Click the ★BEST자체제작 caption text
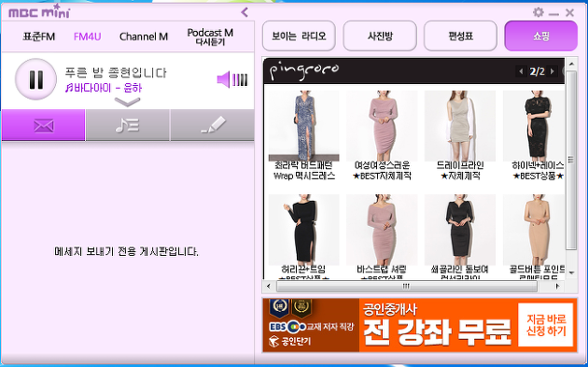 point(382,176)
